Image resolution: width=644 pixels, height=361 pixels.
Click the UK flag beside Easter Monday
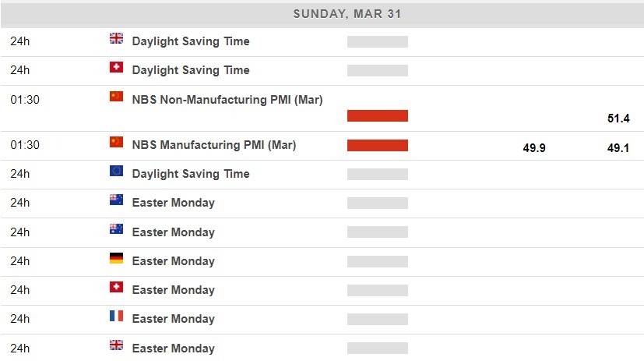tap(116, 345)
